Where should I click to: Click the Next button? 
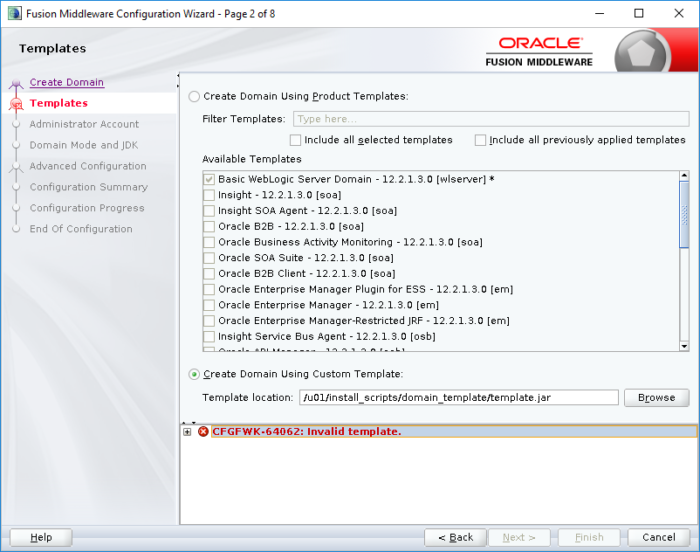tap(519, 537)
